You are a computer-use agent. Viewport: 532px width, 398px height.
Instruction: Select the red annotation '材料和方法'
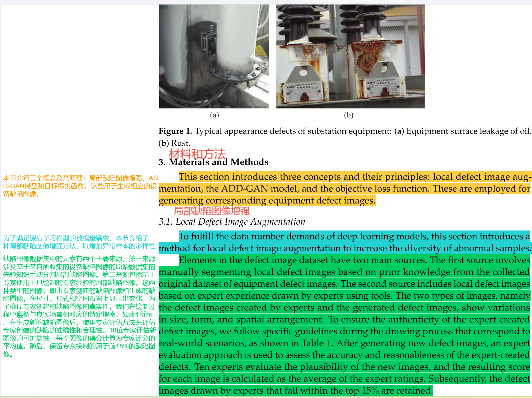tap(197, 154)
